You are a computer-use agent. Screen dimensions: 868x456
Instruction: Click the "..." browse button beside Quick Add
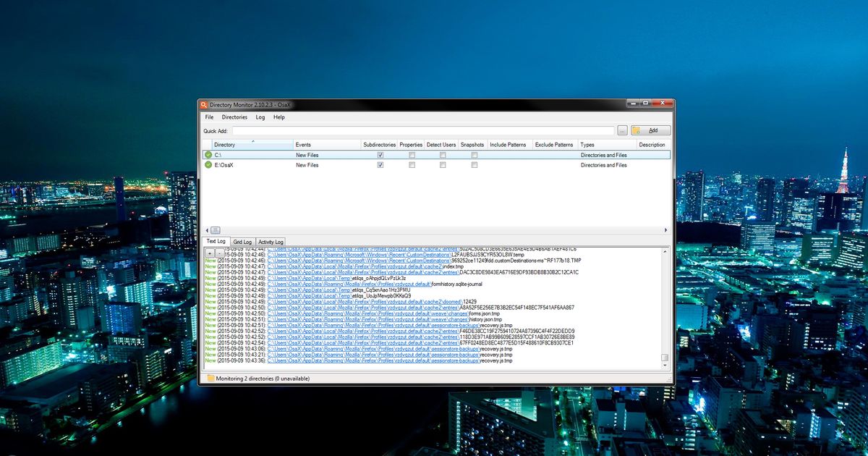[622, 130]
